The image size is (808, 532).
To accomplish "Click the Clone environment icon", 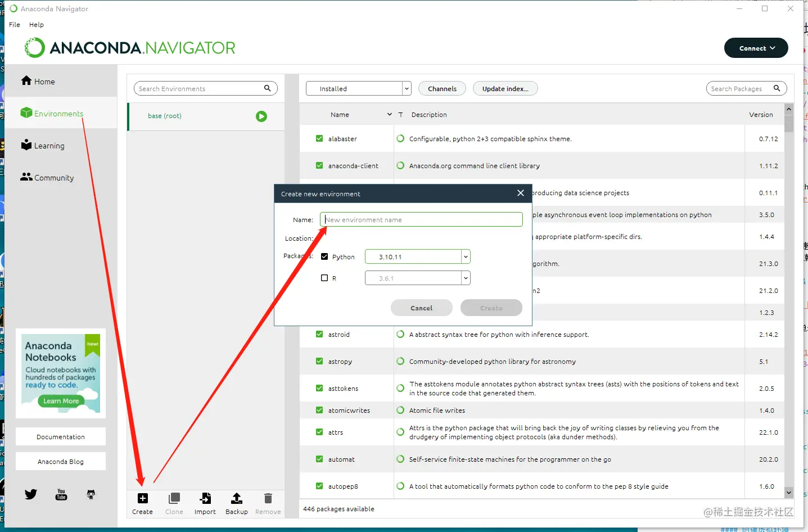I will pyautogui.click(x=174, y=498).
